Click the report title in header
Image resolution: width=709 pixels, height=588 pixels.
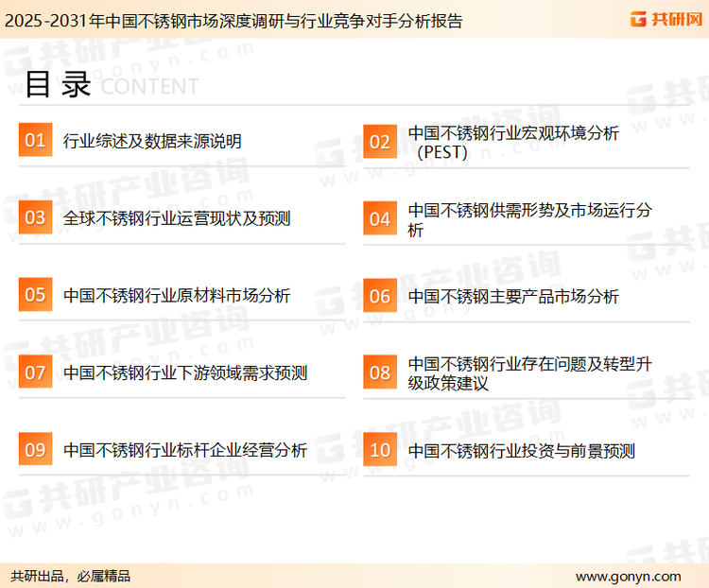tap(233, 21)
